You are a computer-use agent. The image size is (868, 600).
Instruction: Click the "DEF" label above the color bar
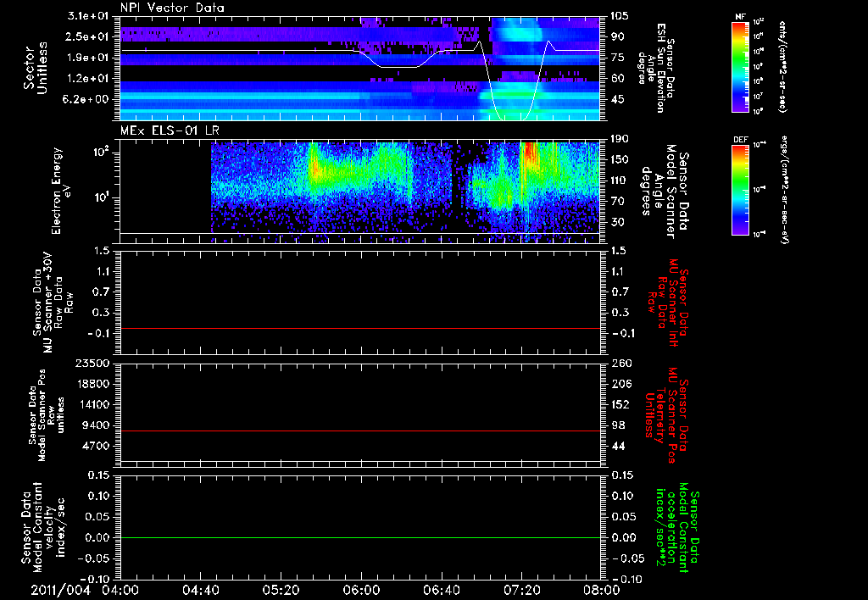point(741,140)
